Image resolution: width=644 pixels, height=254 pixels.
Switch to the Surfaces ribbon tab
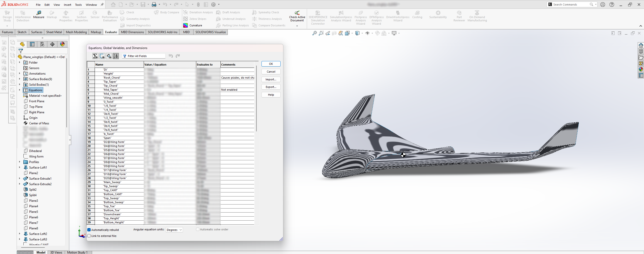[x=36, y=32]
